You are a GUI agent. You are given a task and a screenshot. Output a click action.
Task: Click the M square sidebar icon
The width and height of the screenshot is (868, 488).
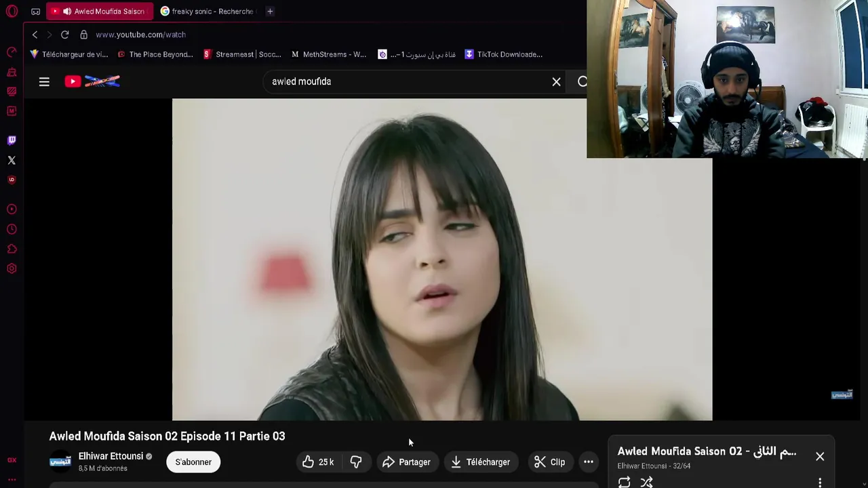pos(12,111)
